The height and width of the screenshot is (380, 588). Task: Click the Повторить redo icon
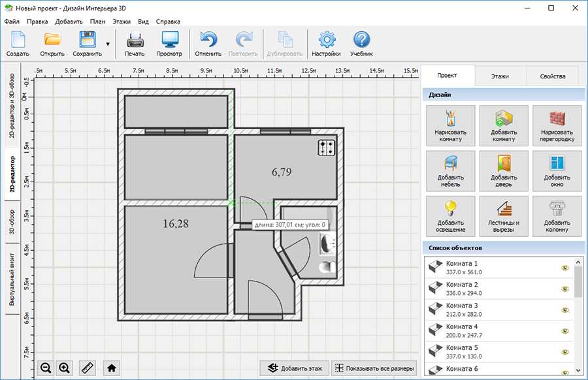point(243,44)
